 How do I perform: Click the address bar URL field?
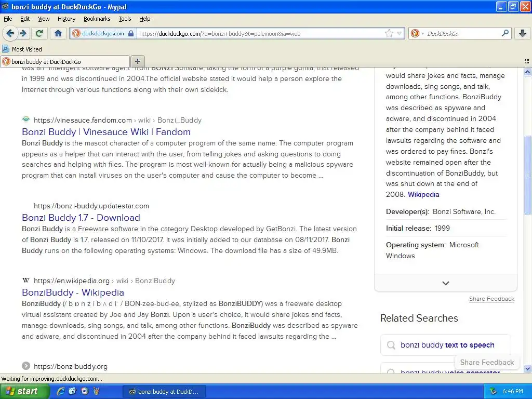[261, 33]
